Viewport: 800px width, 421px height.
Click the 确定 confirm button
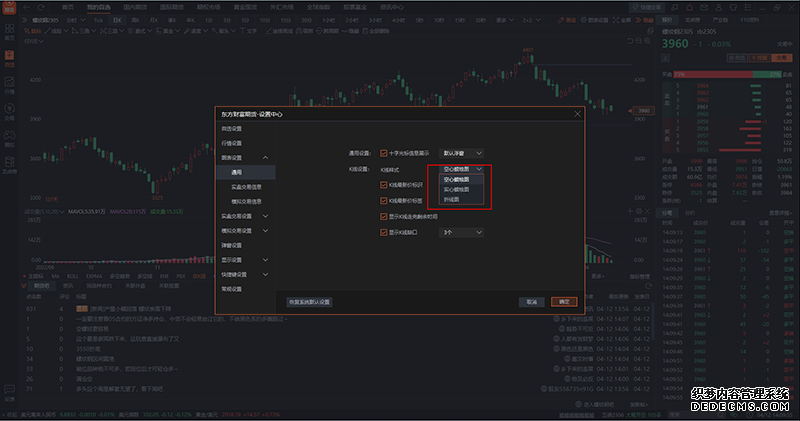[x=564, y=301]
